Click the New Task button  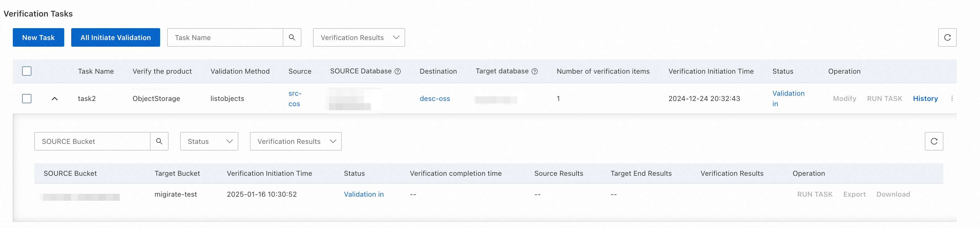pos(38,37)
